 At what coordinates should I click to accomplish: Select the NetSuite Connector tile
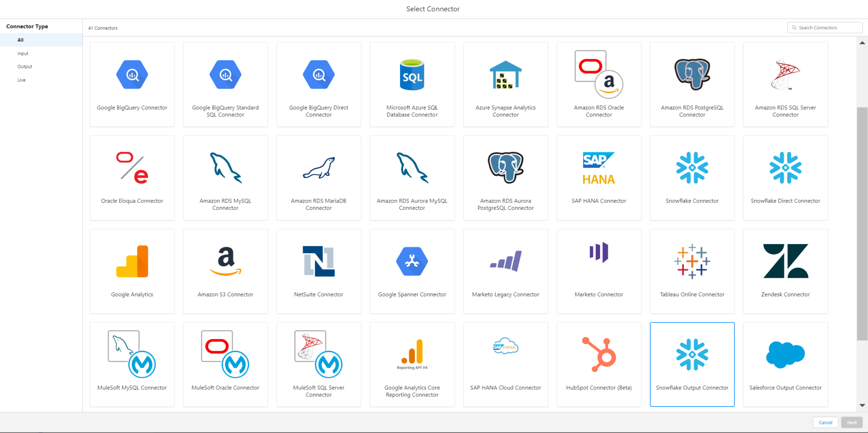[x=318, y=271]
